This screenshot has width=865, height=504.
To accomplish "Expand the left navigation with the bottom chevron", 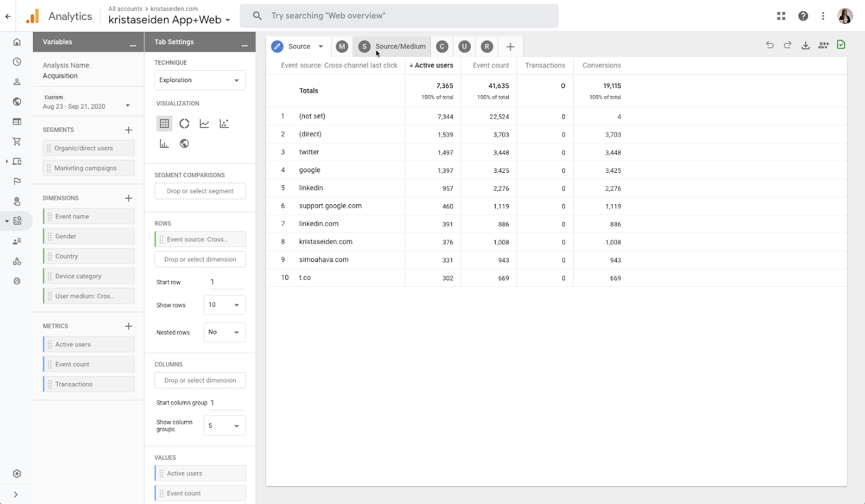I will point(16,494).
